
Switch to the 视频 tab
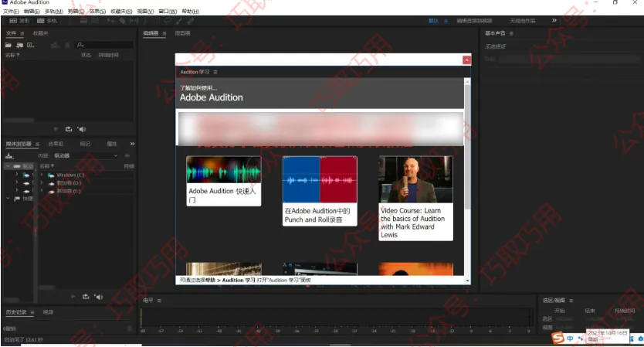click(x=48, y=312)
